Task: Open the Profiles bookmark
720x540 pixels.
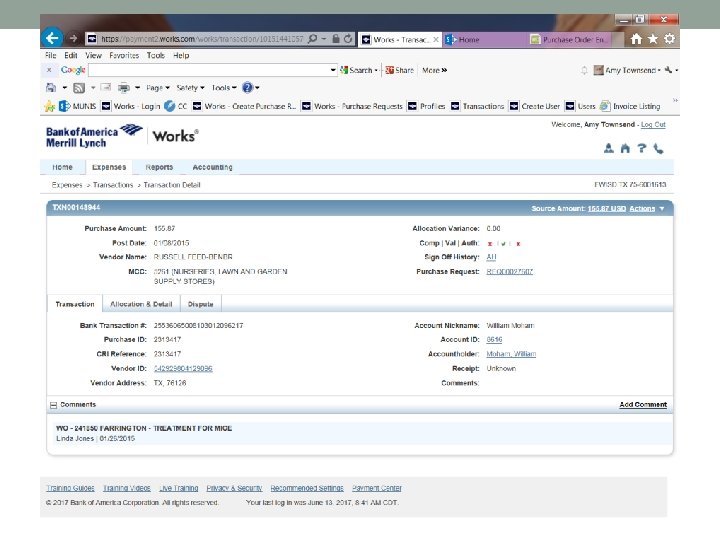Action: (427, 106)
